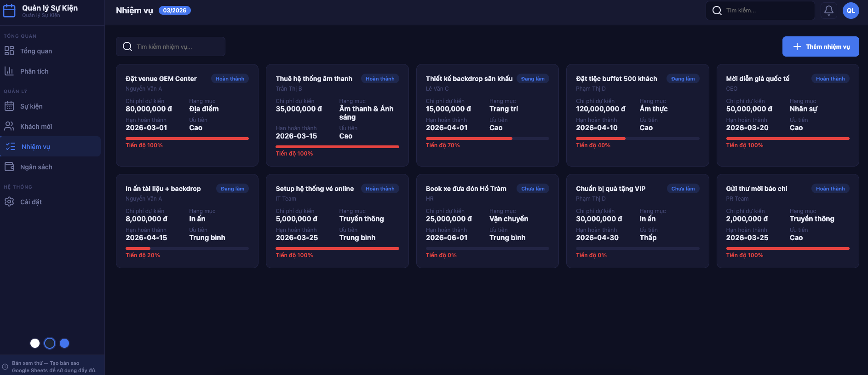Open the Đặt venue GEM Center task title

tap(161, 79)
